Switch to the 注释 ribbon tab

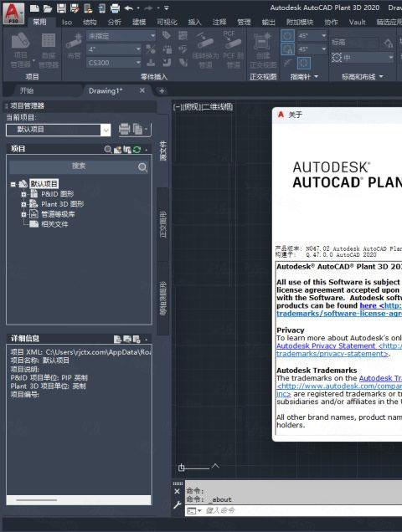(x=219, y=23)
